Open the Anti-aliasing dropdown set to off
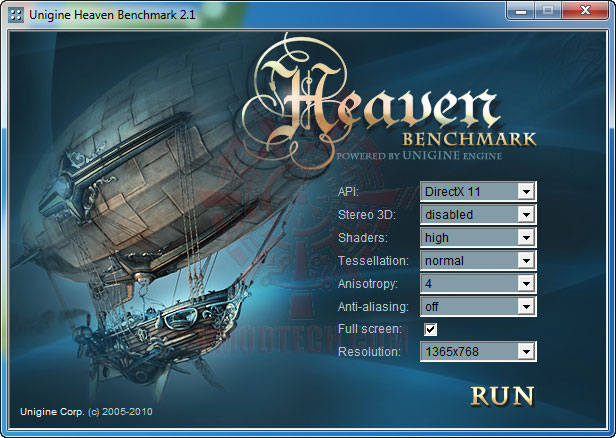 click(478, 306)
